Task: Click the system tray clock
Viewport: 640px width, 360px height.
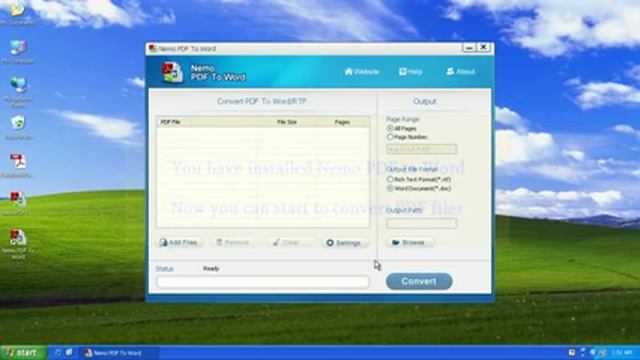Action: pyautogui.click(x=622, y=353)
